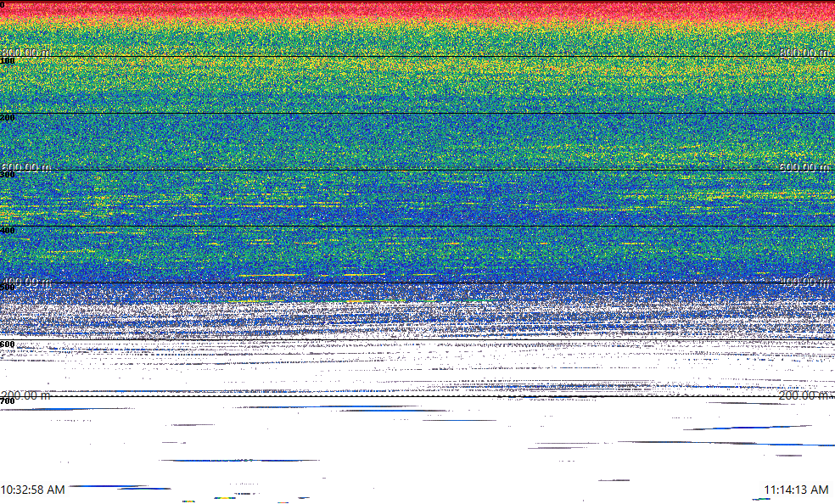835x504 pixels.
Task: Click the end timestamp 11:14:13 AM
Action: coord(796,490)
